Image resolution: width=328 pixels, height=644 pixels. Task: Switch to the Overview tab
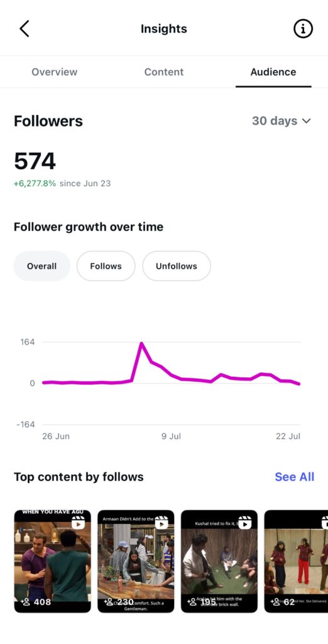coord(55,72)
